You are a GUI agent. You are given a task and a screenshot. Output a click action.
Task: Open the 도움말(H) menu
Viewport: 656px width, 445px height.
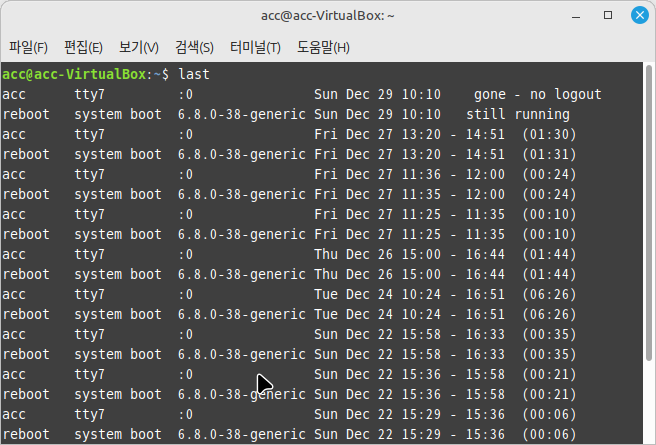(x=323, y=47)
